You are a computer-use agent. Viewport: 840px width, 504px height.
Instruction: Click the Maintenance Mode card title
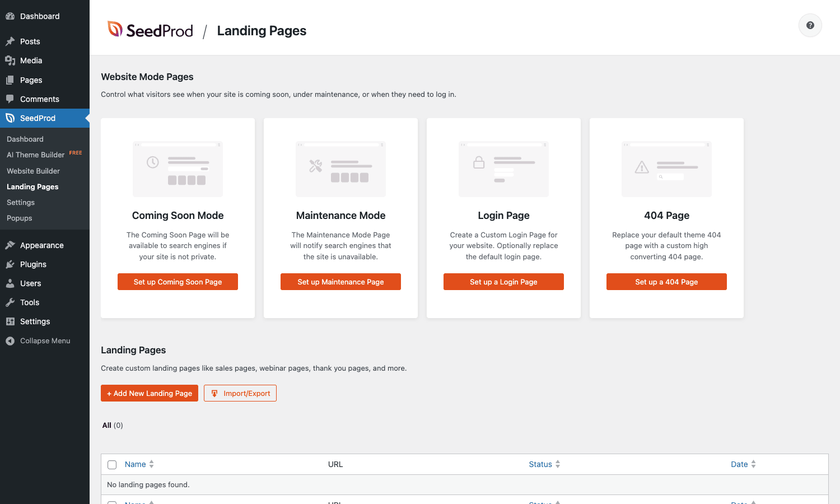tap(340, 216)
